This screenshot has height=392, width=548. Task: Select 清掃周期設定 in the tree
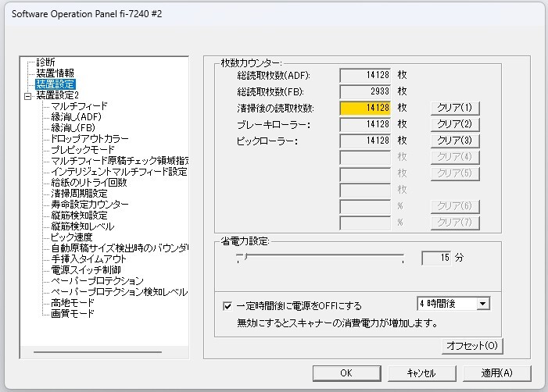(79, 193)
